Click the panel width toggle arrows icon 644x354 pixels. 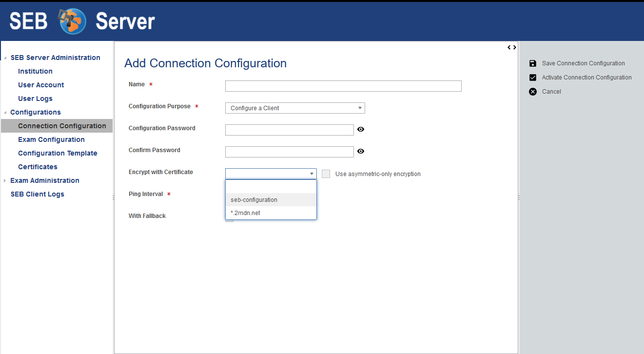pos(511,47)
